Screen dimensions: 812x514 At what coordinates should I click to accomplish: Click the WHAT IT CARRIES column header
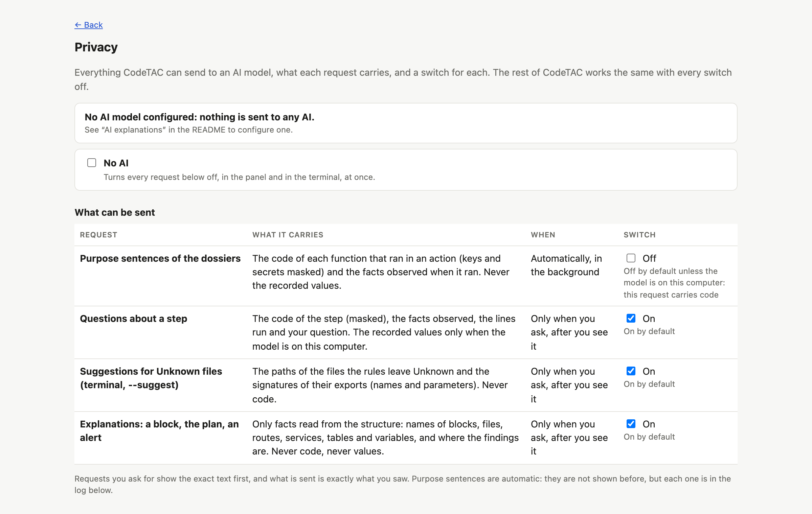coord(288,235)
